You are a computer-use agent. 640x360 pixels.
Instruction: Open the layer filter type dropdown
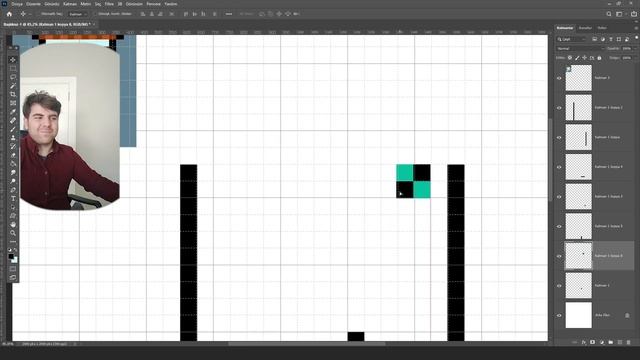tap(572, 39)
